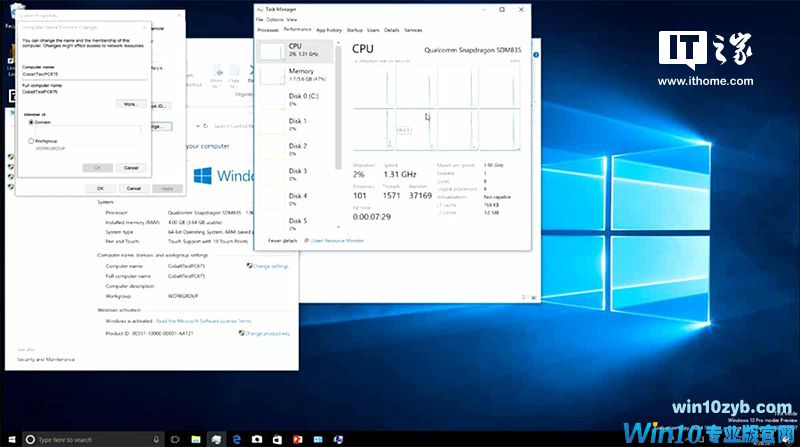
Task: Switch to the Processes tab
Action: tap(268, 30)
